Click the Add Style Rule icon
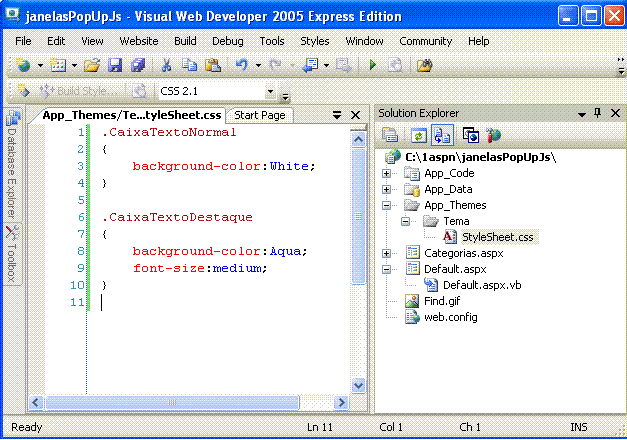 pyautogui.click(x=23, y=91)
